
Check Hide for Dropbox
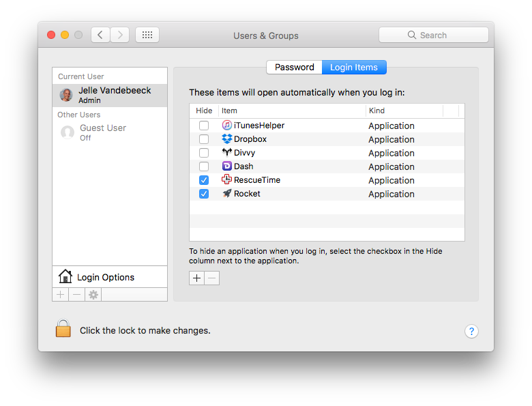(204, 139)
